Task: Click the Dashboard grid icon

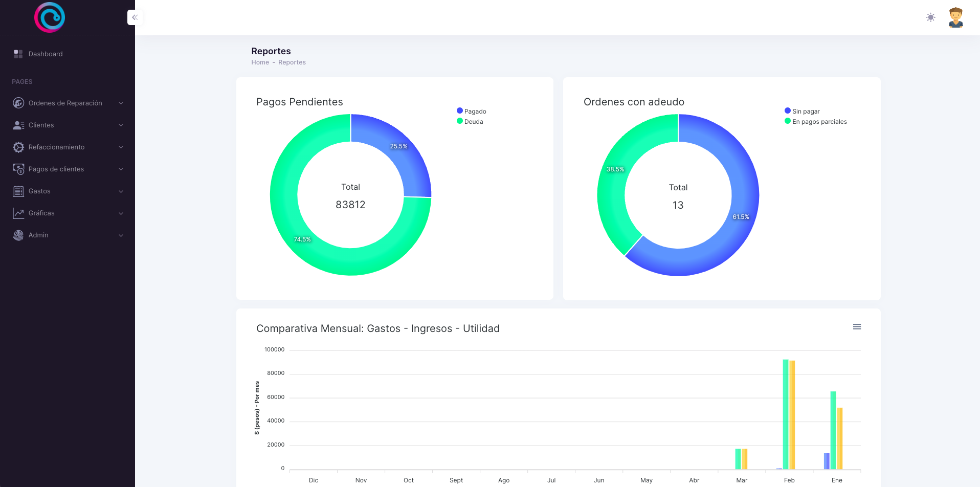Action: (x=18, y=54)
